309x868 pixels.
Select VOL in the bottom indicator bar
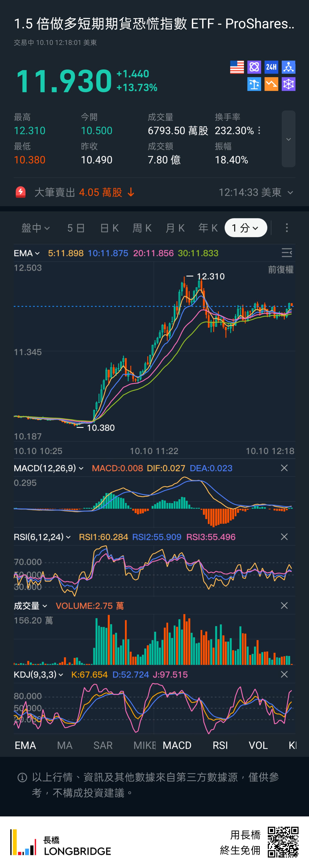258,745
